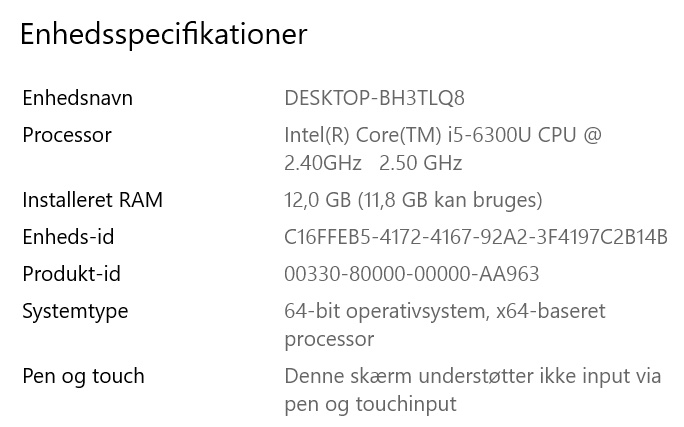Select the device name DESKTOP-BH3TLQ8
The width and height of the screenshot is (684, 427).
point(374,98)
